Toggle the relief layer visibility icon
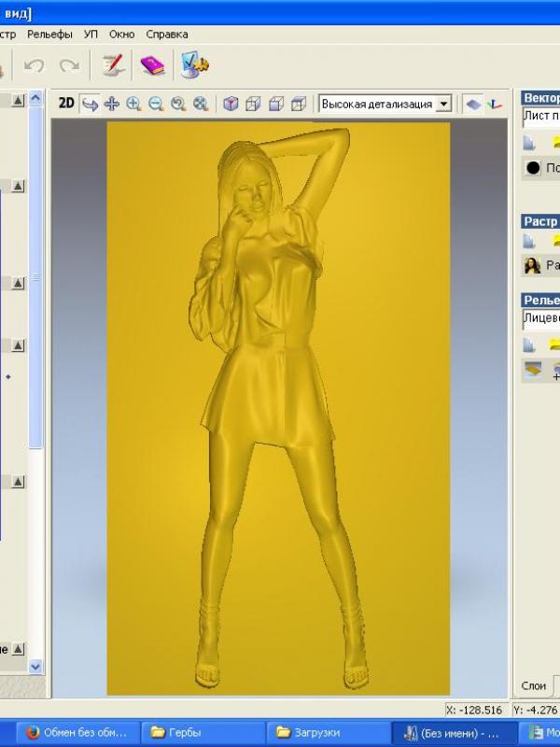This screenshot has width=560, height=747. (x=532, y=371)
